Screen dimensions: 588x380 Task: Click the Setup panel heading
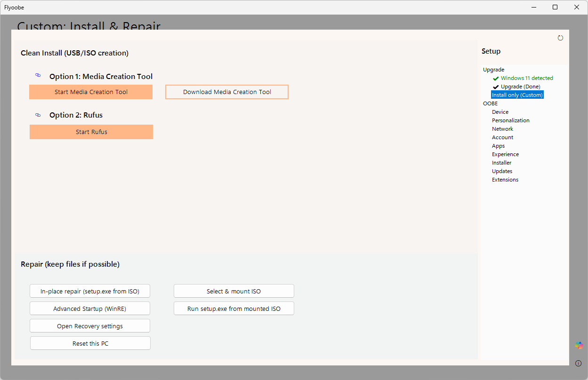491,51
